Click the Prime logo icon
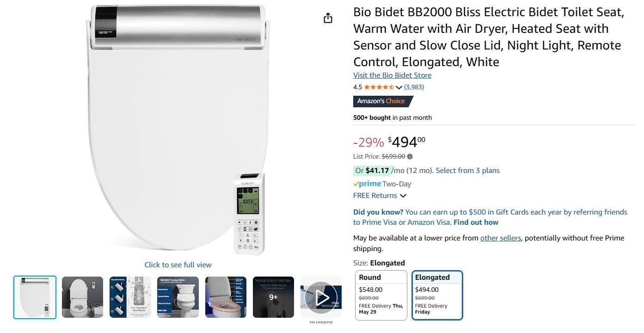The image size is (644, 333). click(367, 184)
